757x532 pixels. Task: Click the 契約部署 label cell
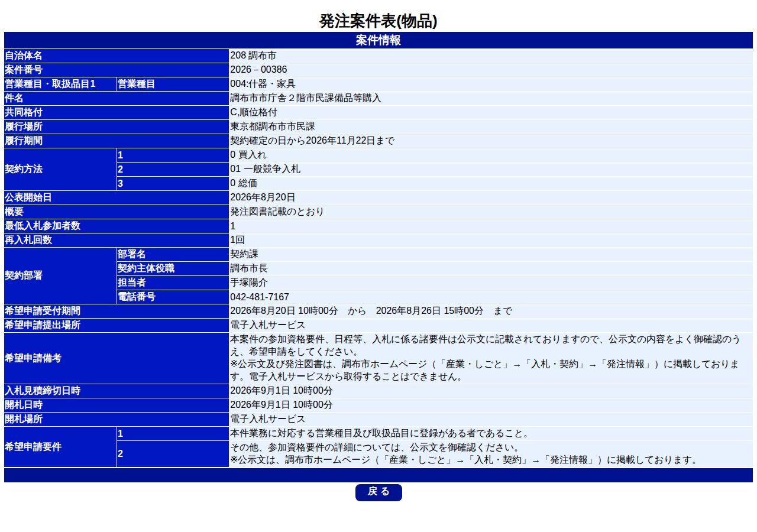(60, 275)
